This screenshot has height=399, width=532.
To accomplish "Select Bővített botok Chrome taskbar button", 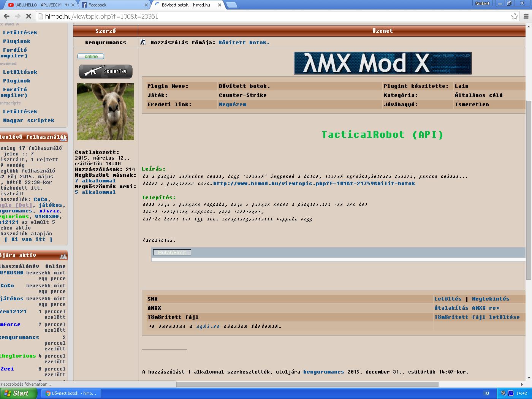I will (71, 393).
